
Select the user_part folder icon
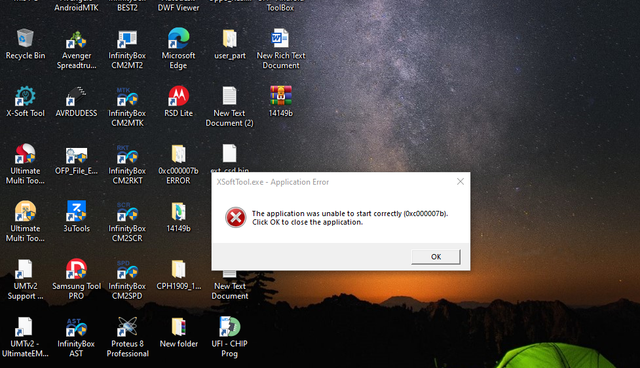229,39
